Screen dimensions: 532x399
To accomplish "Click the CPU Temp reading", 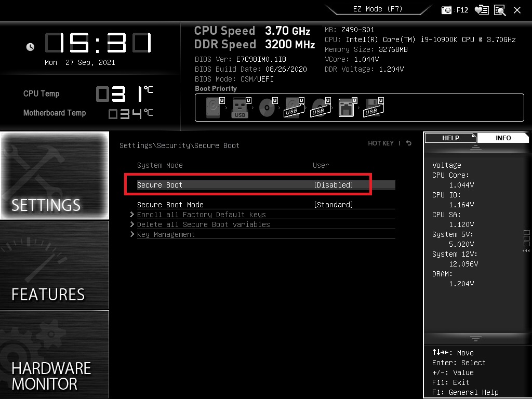I will coord(125,94).
